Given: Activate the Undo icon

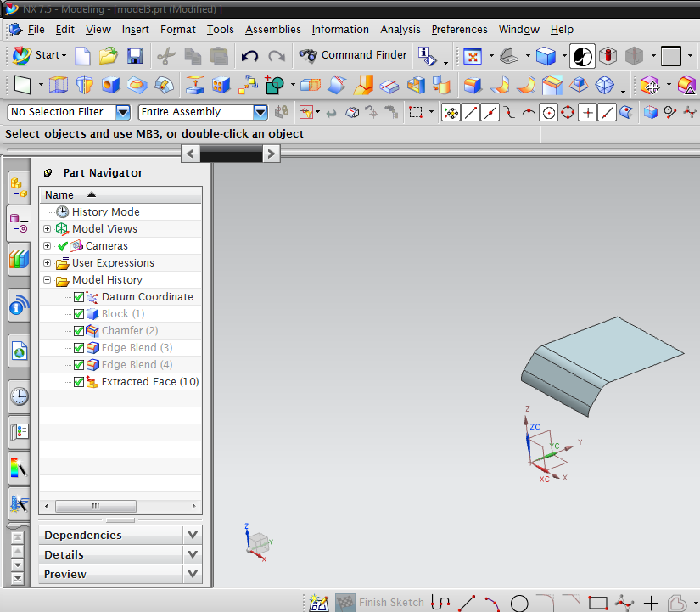Looking at the screenshot, I should [x=250, y=55].
